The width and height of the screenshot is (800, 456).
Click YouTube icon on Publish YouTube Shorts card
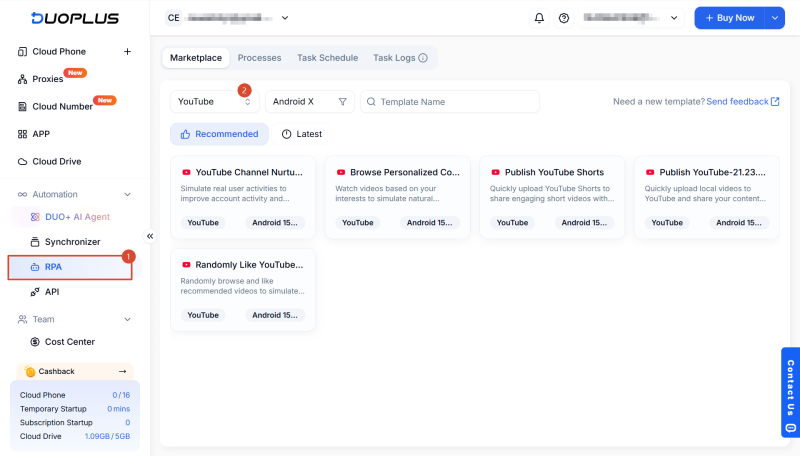[495, 172]
